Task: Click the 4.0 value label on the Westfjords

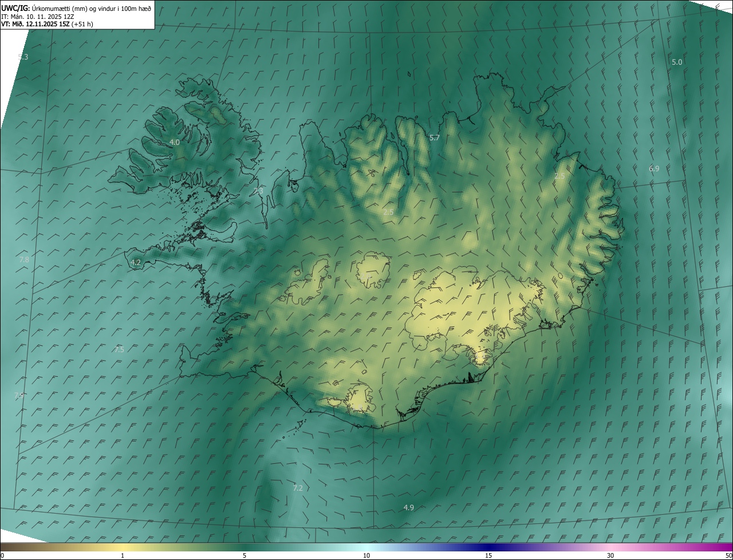Action: 175,142
